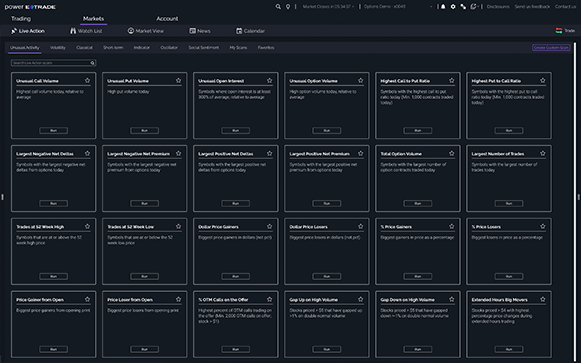Star the Highest Call to Put Ratio scan
Viewport: 581px width, 363px height.
tap(452, 80)
